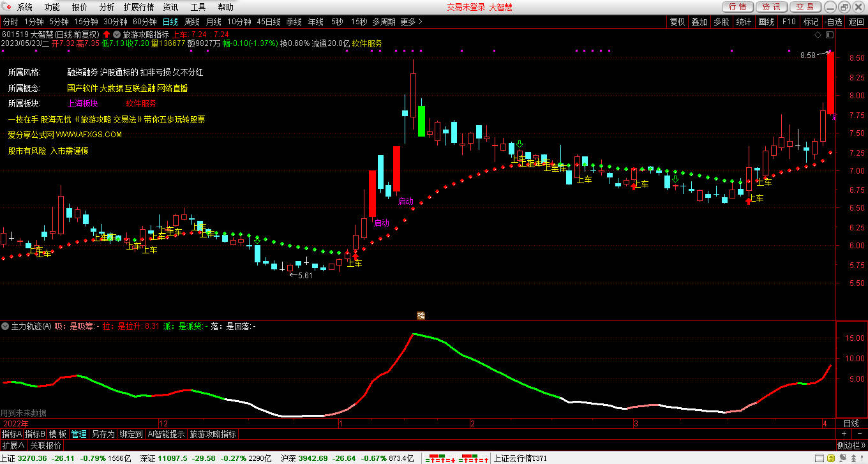Toggle the 侧边栏 sidebar button
868x464 pixels.
[x=851, y=445]
